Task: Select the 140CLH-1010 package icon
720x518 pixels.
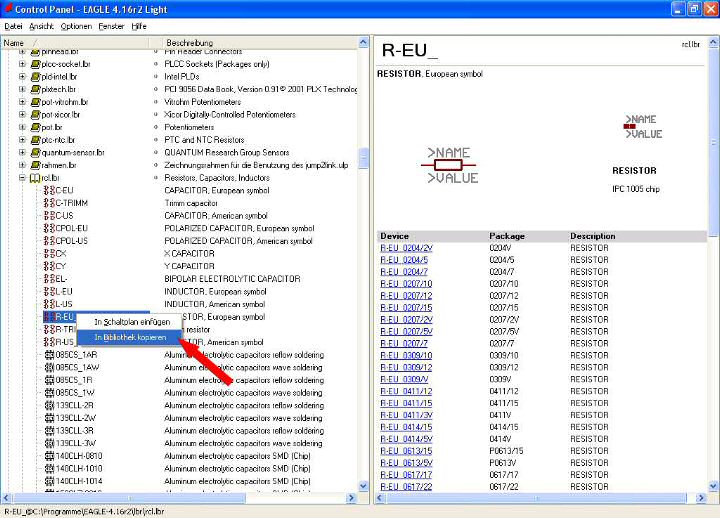Action: (48, 468)
